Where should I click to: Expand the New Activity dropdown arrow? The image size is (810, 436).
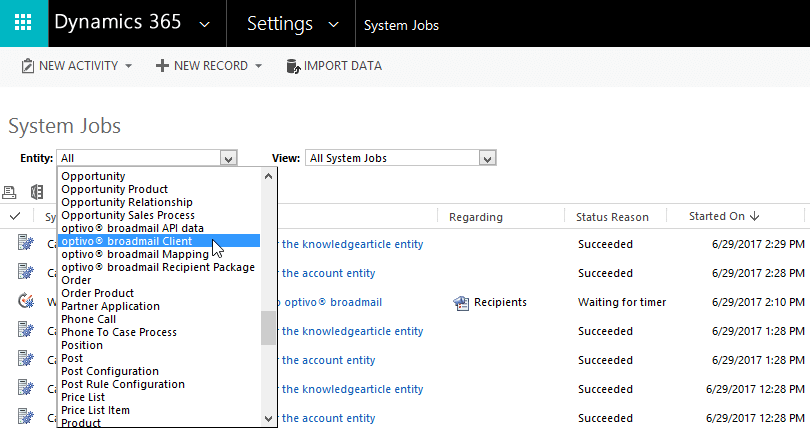pos(128,66)
